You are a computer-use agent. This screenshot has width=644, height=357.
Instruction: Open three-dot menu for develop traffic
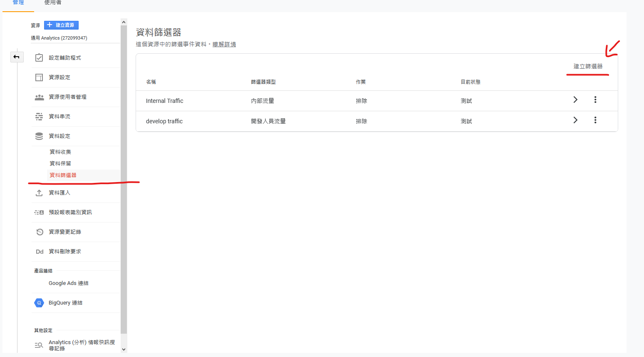click(x=595, y=120)
